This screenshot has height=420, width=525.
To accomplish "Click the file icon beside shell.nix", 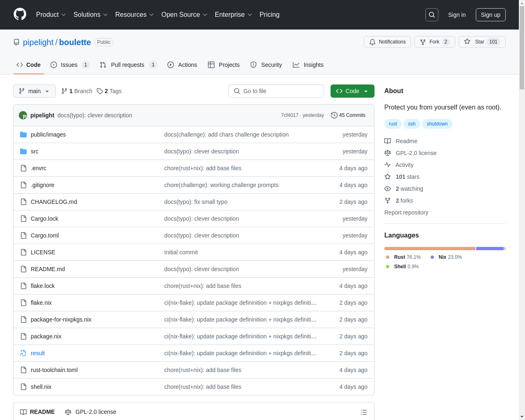I will tap(23, 387).
